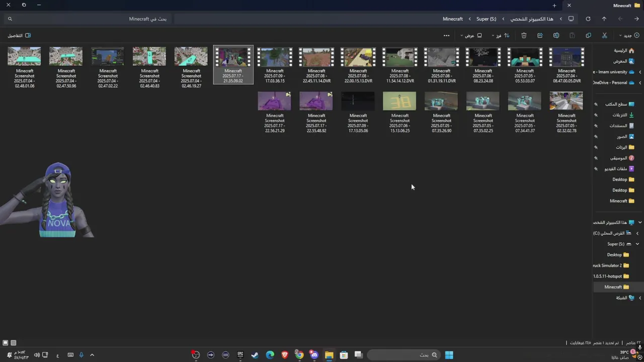644x362 pixels.
Task: Select video Minecraft 2025.07.08 - 22.45.11.14.DVR
Action: 316,65
